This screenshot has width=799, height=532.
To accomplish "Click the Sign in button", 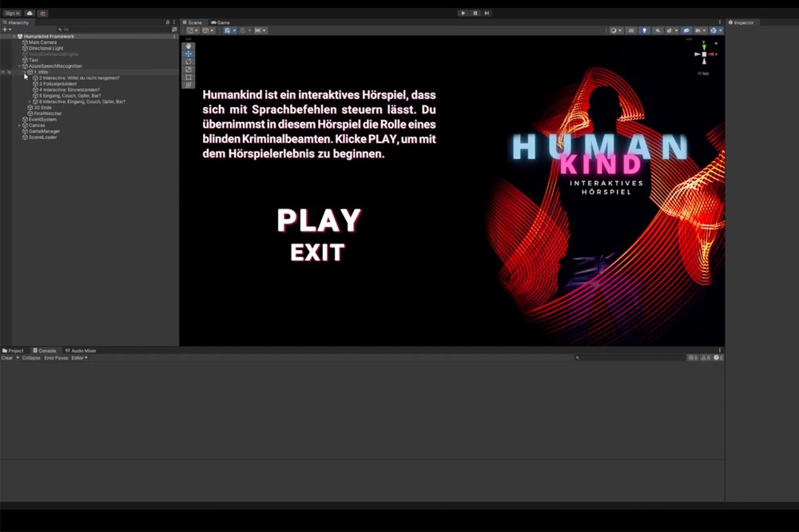I will [x=12, y=14].
